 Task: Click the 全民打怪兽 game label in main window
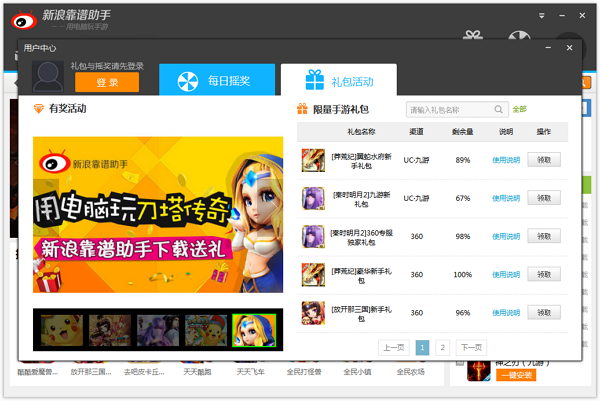304,372
